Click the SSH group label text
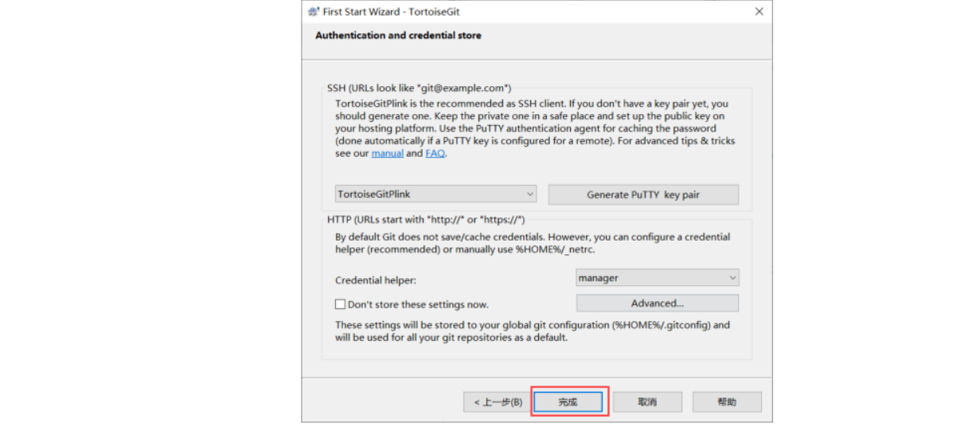The image size is (980, 431). click(x=419, y=88)
